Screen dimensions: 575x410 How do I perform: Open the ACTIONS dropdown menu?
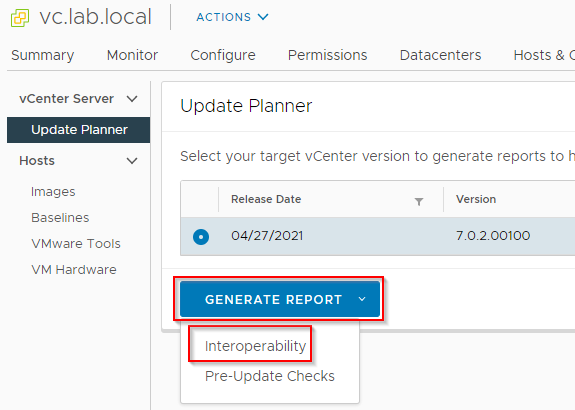[232, 17]
